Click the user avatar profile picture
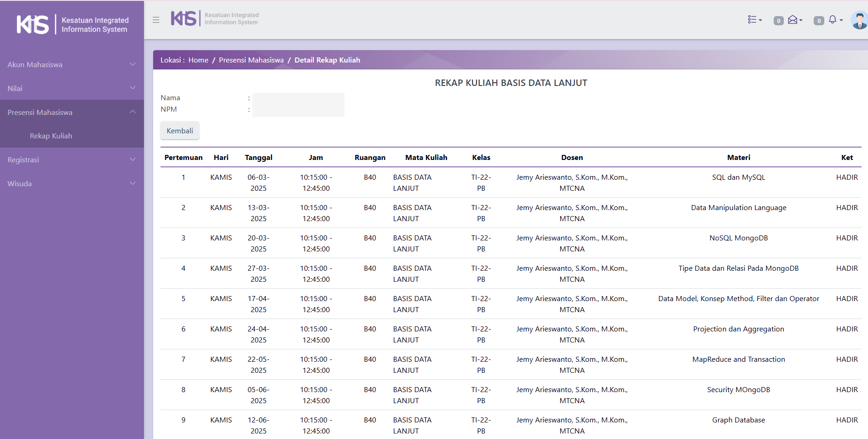 point(859,21)
